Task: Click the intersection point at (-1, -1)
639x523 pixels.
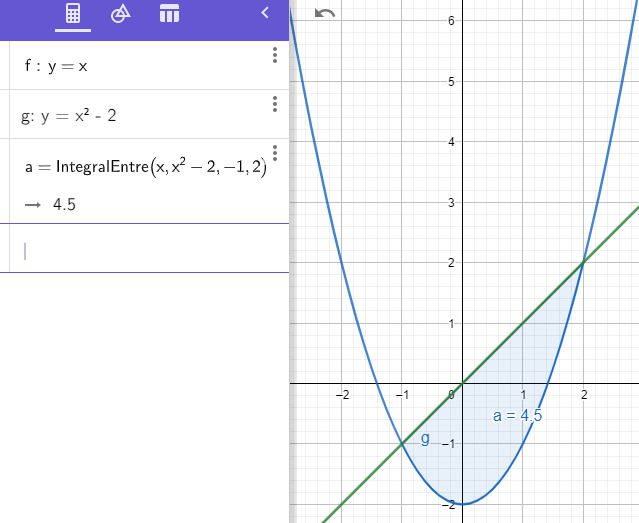Action: [402, 444]
